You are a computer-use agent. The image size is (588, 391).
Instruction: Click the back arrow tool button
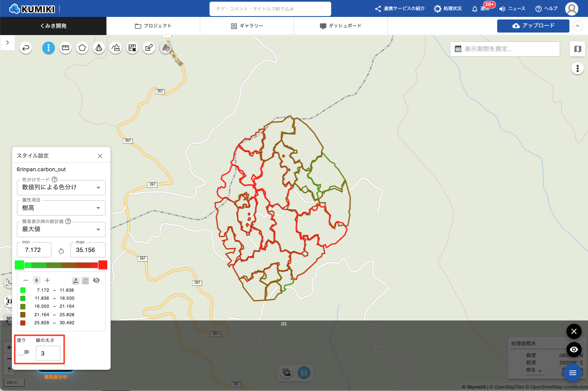(x=26, y=48)
